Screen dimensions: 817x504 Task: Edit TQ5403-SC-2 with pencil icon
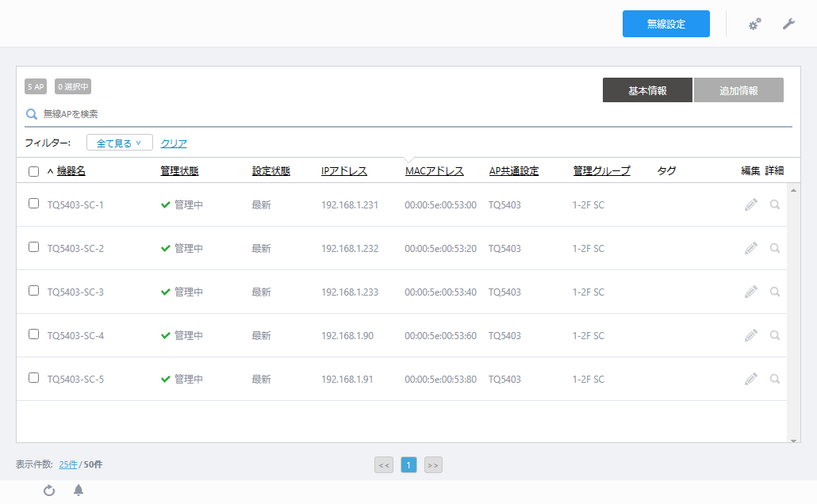point(751,248)
